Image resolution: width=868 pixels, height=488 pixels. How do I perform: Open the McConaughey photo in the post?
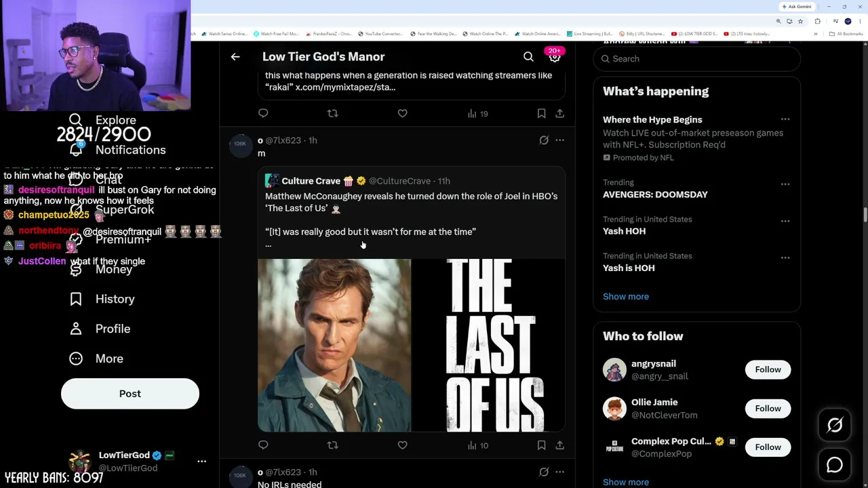334,345
